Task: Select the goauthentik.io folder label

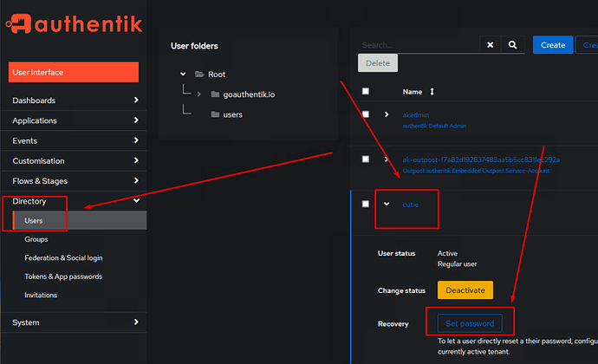Action: pos(249,94)
